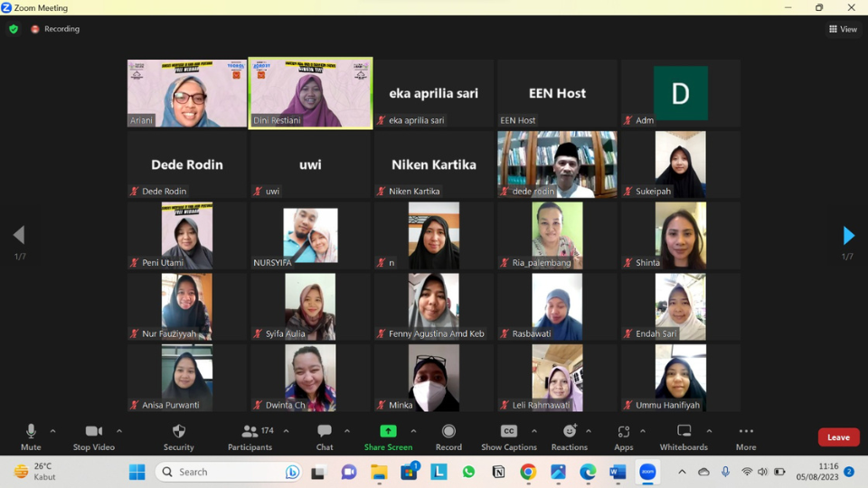Viewport: 868px width, 488px height.
Task: Open Whiteboards
Action: pyautogui.click(x=684, y=437)
